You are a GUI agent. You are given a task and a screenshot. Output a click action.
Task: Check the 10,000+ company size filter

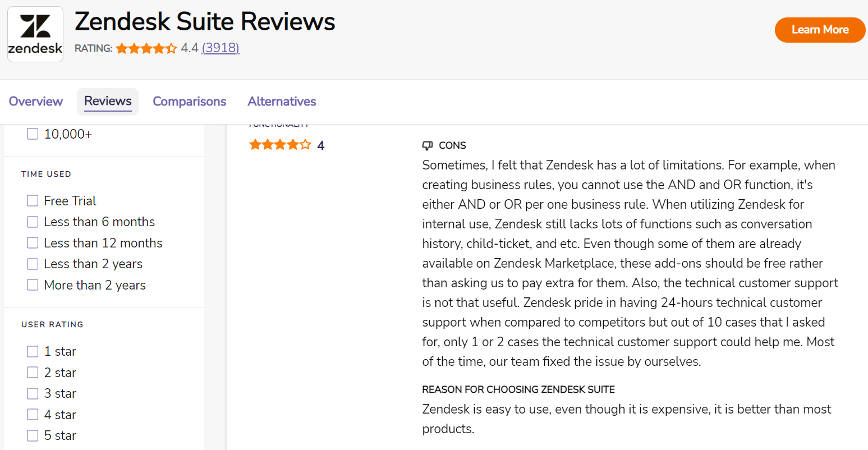[x=32, y=134]
